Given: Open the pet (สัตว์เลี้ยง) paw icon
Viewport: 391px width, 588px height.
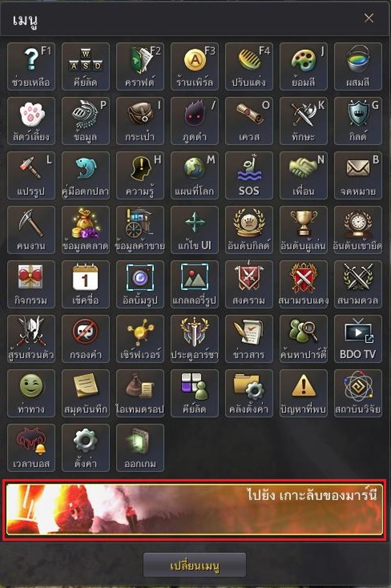Looking at the screenshot, I should tap(31, 121).
